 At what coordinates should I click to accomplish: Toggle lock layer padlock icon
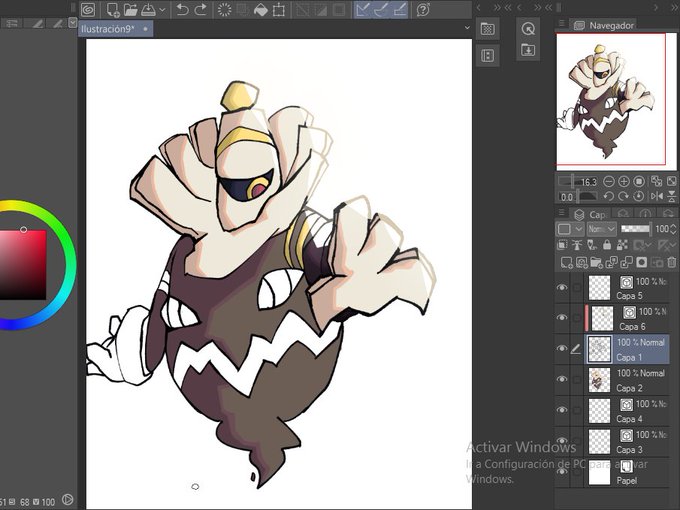[607, 245]
